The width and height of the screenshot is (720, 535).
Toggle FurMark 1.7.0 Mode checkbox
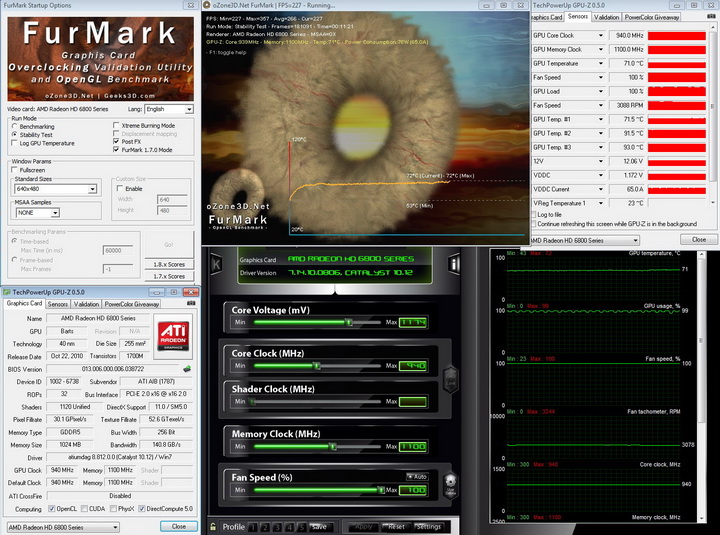pos(116,150)
